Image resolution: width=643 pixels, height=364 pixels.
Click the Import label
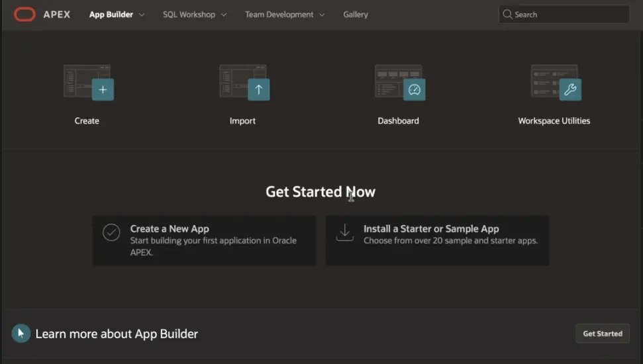(242, 121)
